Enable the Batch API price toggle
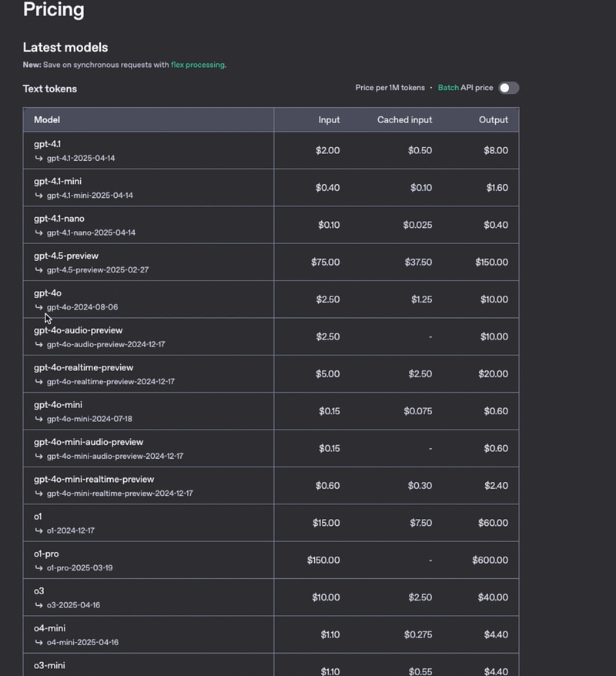The image size is (616, 676). click(508, 88)
